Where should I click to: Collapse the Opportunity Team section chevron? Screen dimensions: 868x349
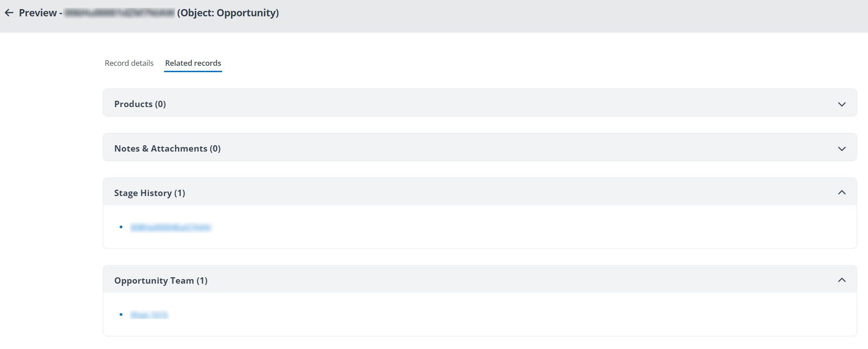(842, 280)
